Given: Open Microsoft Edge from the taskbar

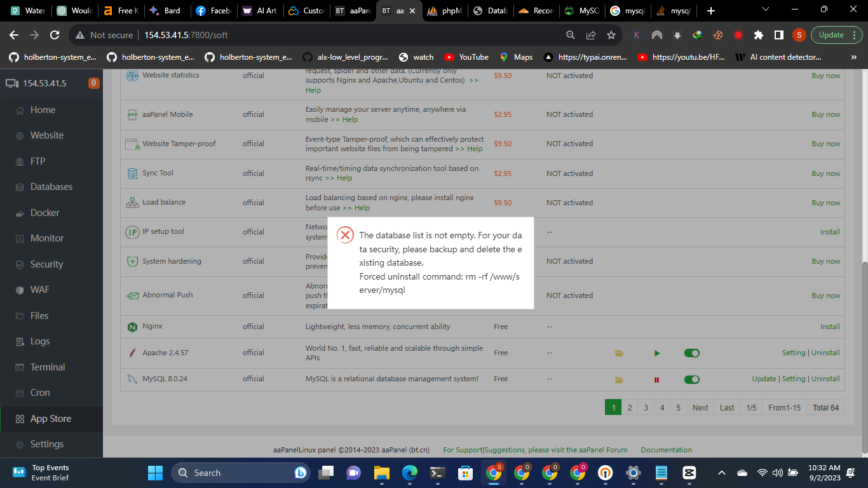Looking at the screenshot, I should tap(409, 473).
